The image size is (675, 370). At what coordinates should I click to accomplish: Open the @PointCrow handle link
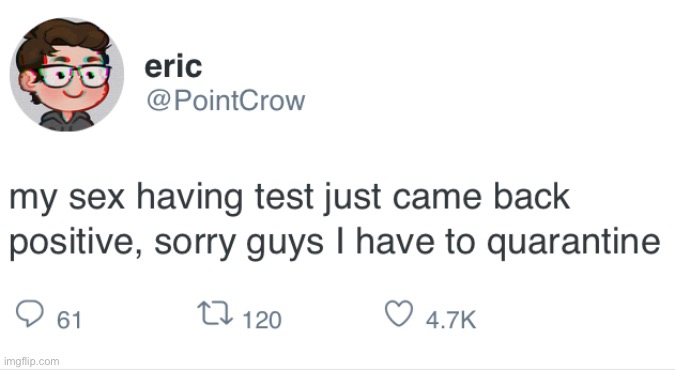point(226,101)
